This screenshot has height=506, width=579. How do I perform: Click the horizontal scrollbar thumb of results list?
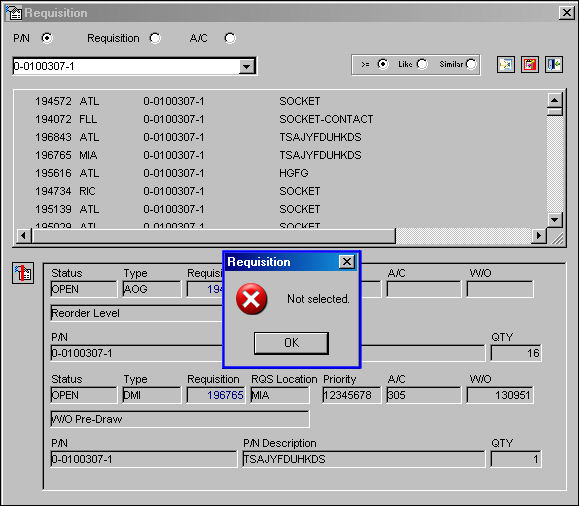[x=213, y=235]
